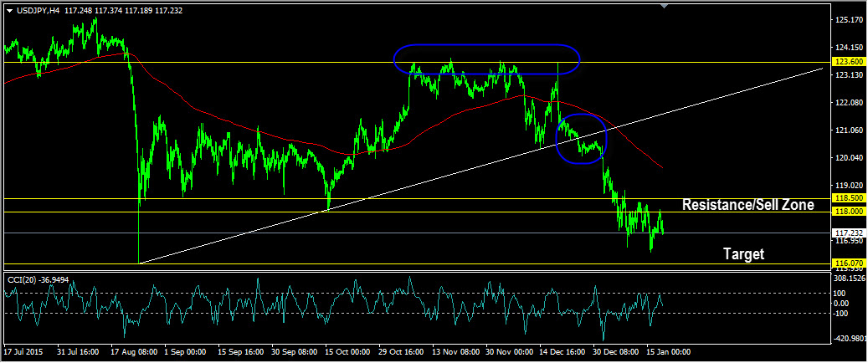Click the grey chart shift triangle marker
The height and width of the screenshot is (363, 868).
665,6
